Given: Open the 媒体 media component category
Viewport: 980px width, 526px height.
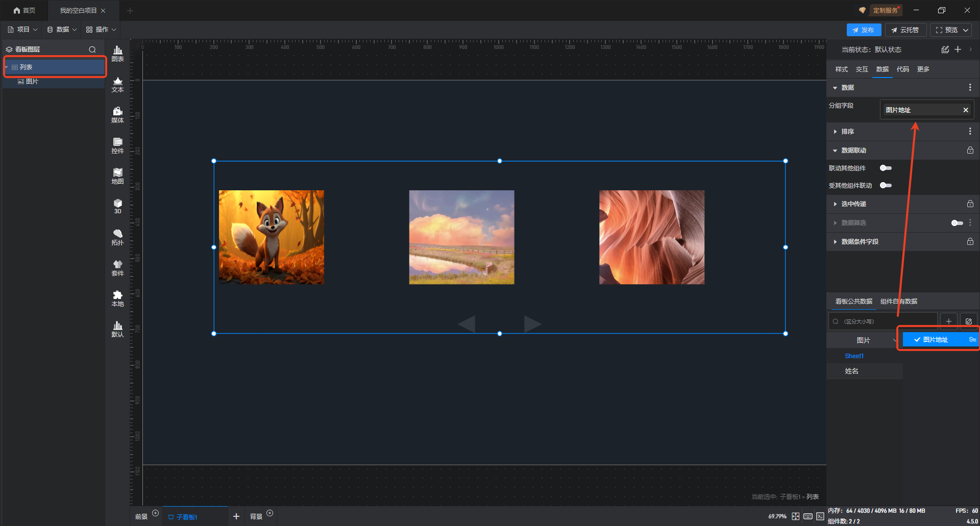Looking at the screenshot, I should (117, 115).
